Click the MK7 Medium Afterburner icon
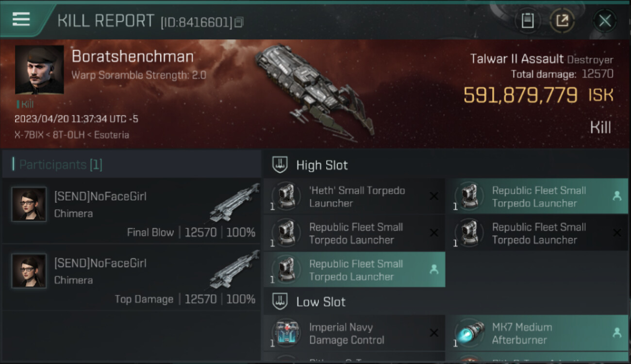This screenshot has height=364, width=631. pos(469,333)
